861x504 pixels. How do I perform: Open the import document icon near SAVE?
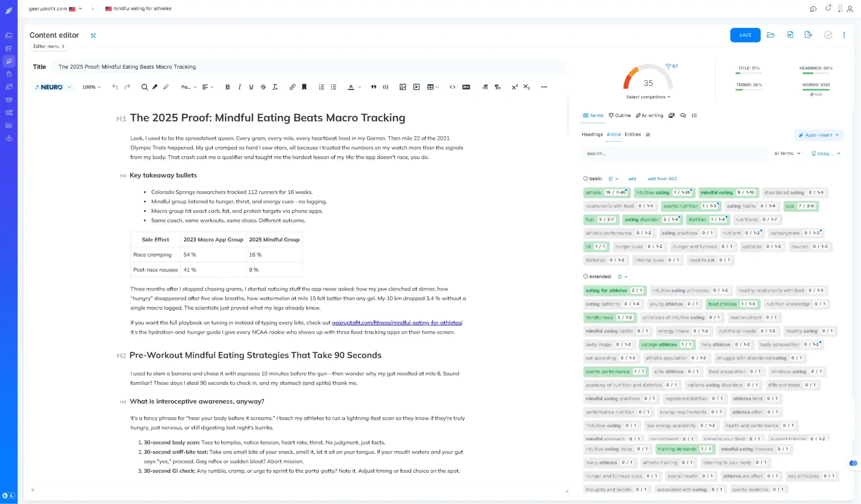[790, 35]
